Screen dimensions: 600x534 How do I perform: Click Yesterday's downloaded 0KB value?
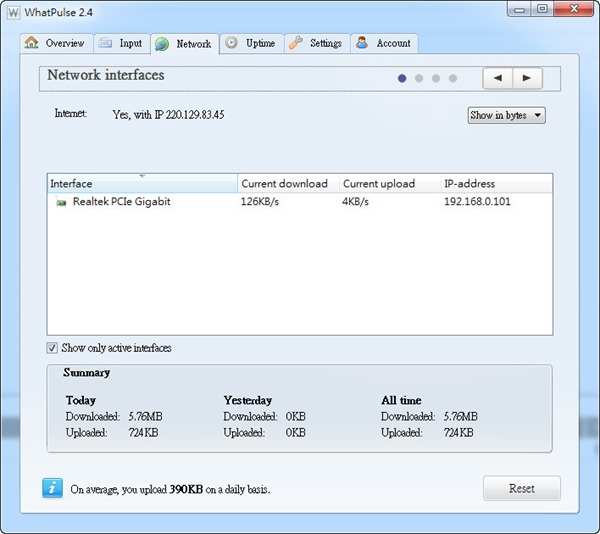(x=295, y=416)
